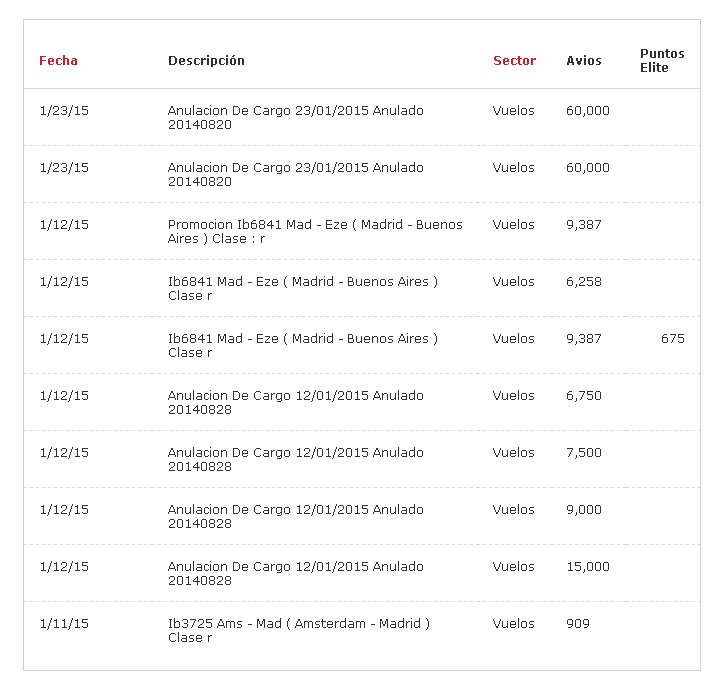Click the 9,000 Avios amount
The height and width of the screenshot is (692, 726).
(x=584, y=509)
